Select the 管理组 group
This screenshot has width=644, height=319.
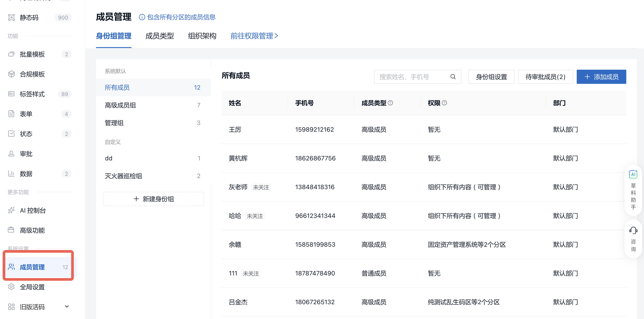154,123
